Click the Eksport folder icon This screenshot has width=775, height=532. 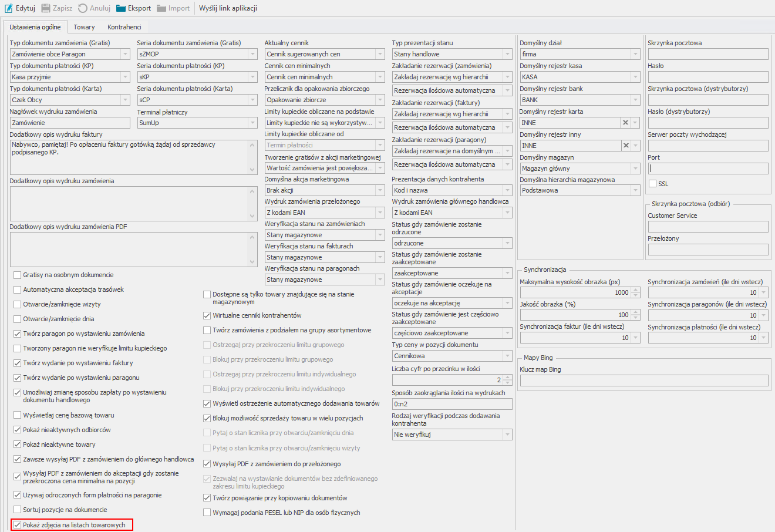(x=121, y=8)
